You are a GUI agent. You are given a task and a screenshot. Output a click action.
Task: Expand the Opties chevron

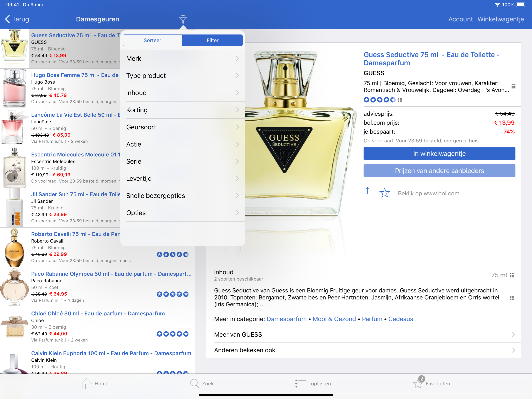pos(237,213)
